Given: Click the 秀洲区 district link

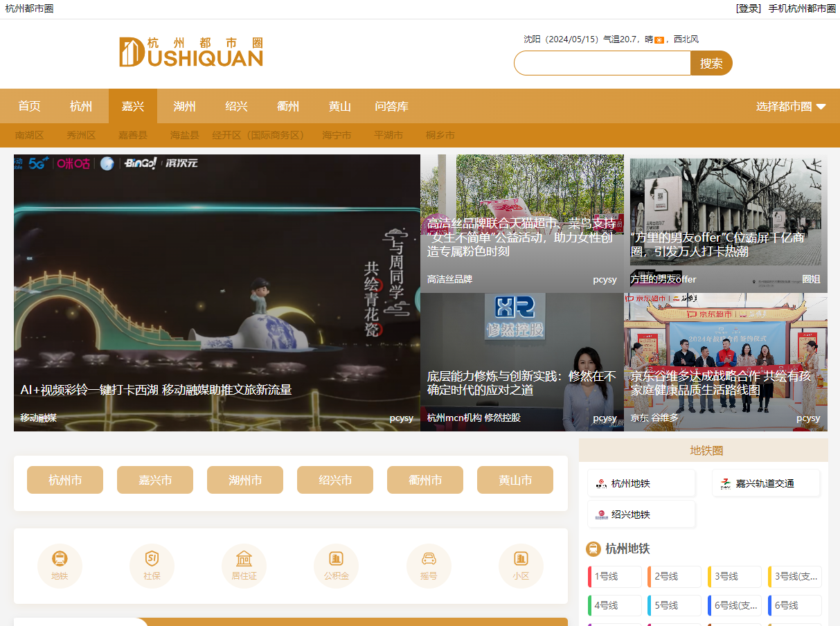Looking at the screenshot, I should 81,136.
